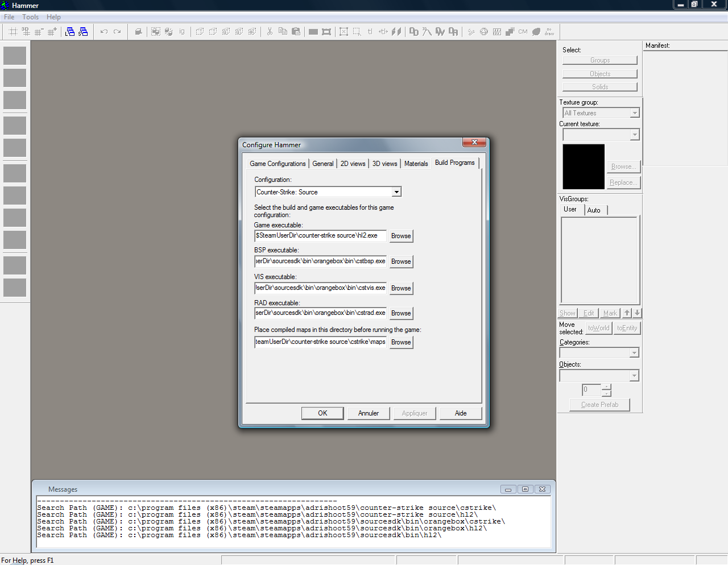Click the paste clipboard icon
Screen dimensions: 728x565
296,32
